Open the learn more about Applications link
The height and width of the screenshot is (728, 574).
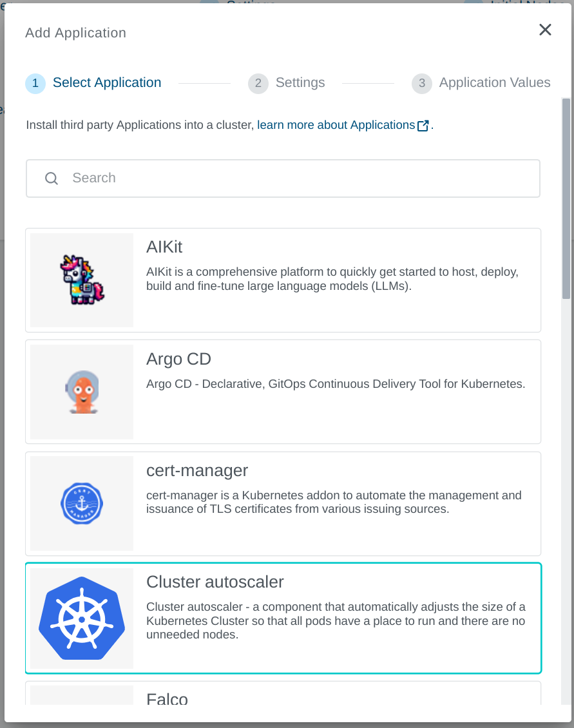[x=335, y=125]
